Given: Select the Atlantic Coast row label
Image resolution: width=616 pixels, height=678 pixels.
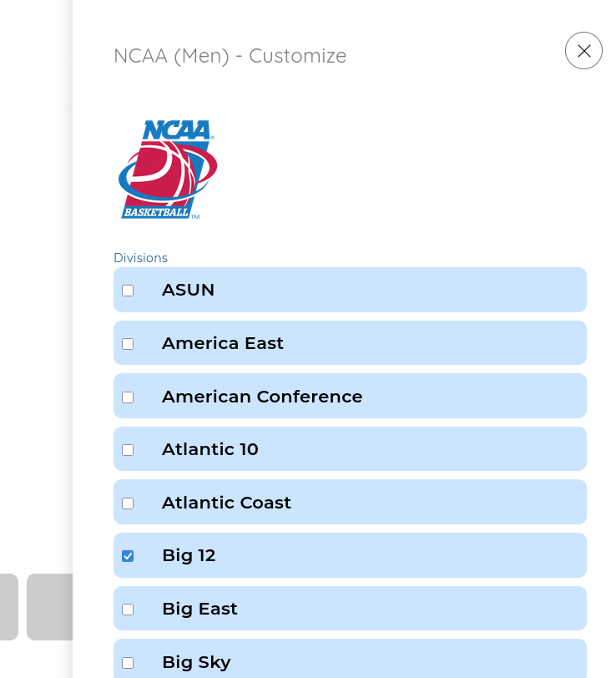Looking at the screenshot, I should pos(226,503).
